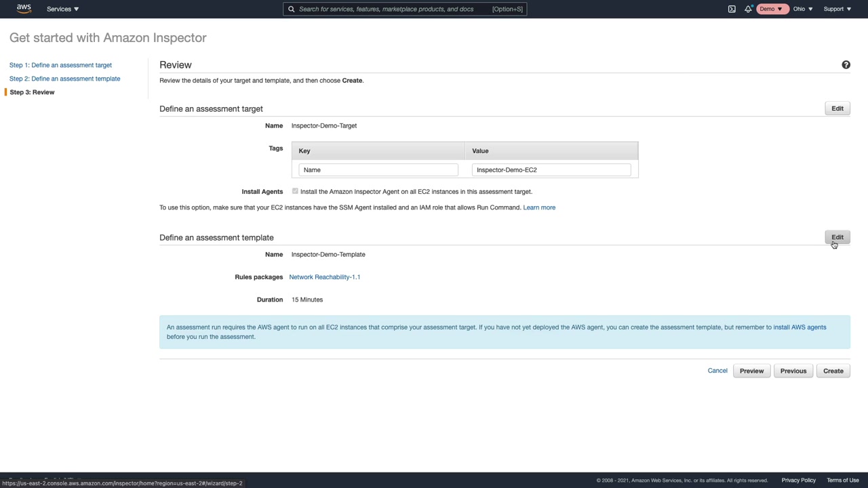The width and height of the screenshot is (868, 488).
Task: Click the help question mark icon
Action: 846,65
